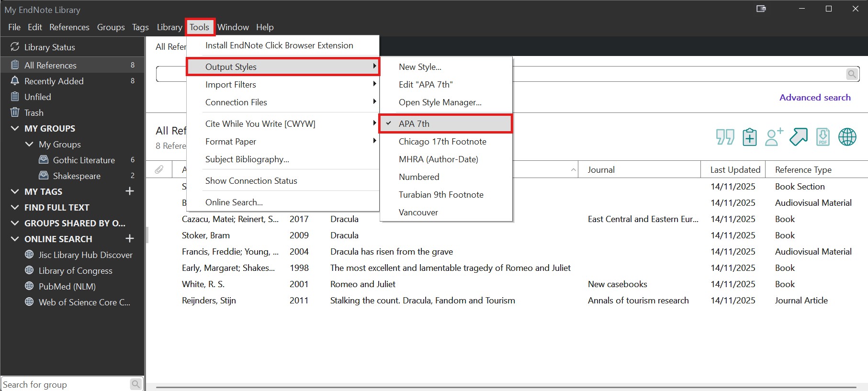Select the checked APA 7th style
The width and height of the screenshot is (868, 391).
click(446, 123)
